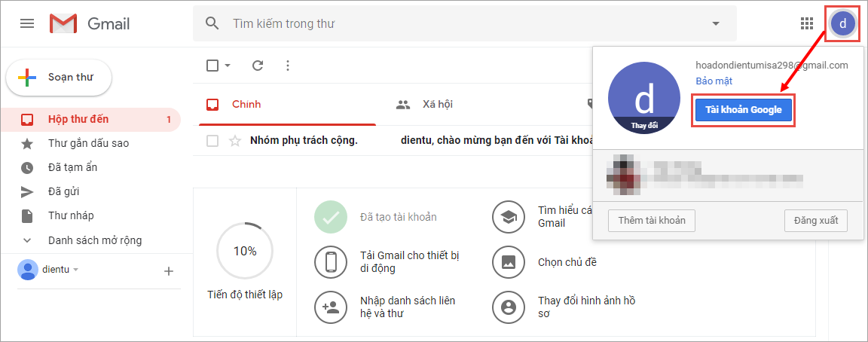Image resolution: width=868 pixels, height=342 pixels.
Task: Open the main hamburger menu
Action: [27, 23]
